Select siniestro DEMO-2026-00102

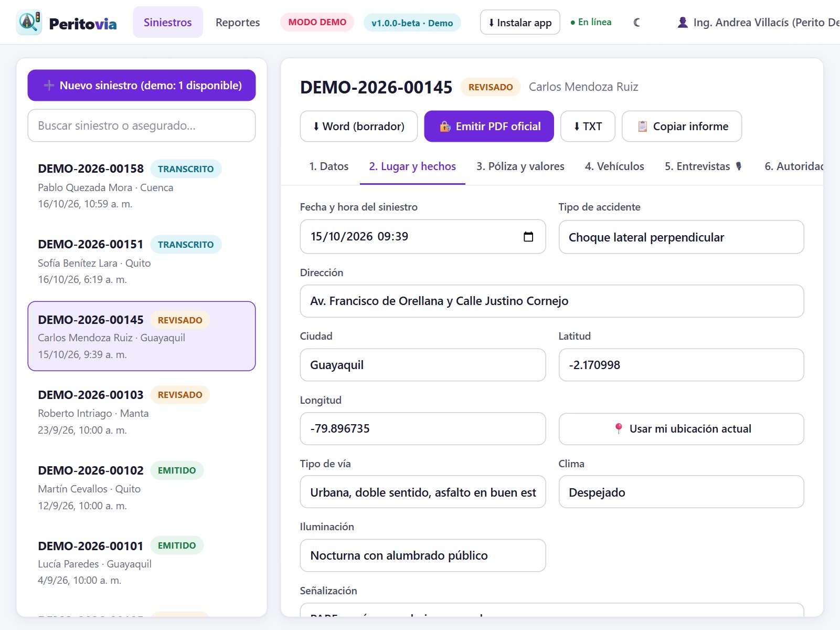coord(142,487)
